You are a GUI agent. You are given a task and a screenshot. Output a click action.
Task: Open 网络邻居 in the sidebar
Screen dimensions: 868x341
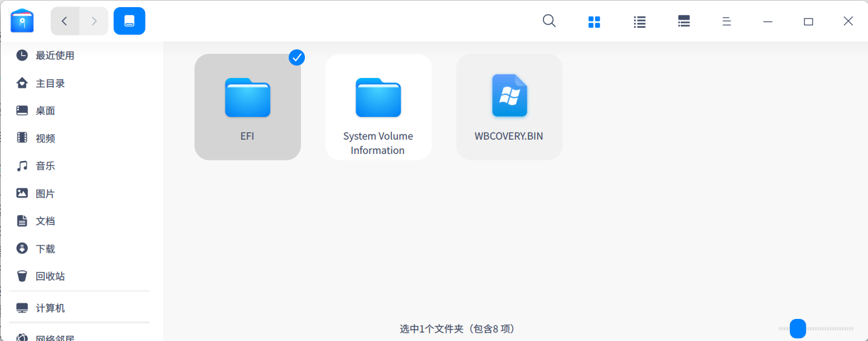(55, 337)
